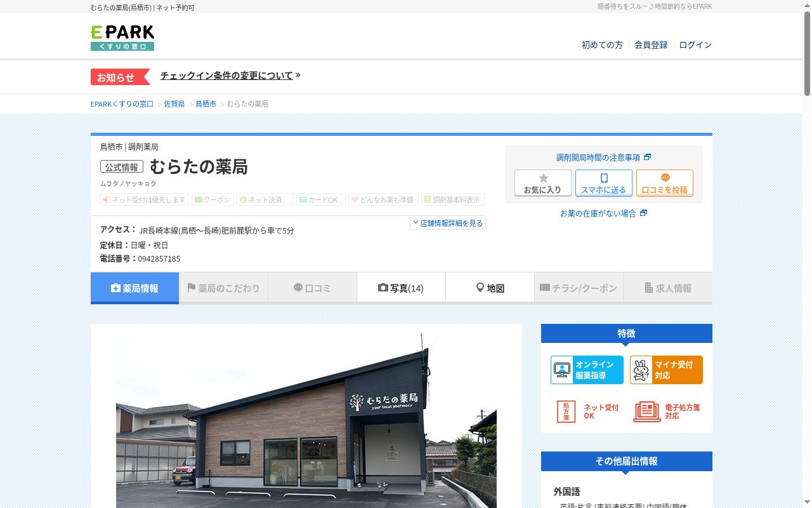Click the 調剤基本料表示 tag

point(453,199)
